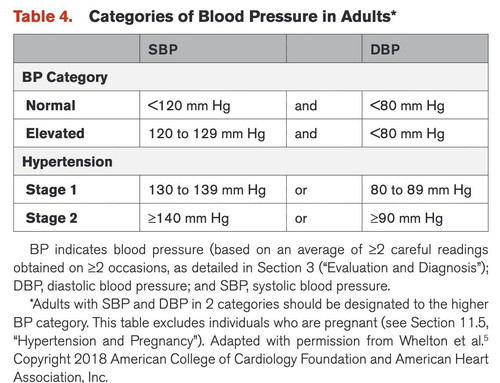Click the "Evaluation and Diagnosis" section reference
The height and width of the screenshot is (383, 500).
tap(403, 268)
